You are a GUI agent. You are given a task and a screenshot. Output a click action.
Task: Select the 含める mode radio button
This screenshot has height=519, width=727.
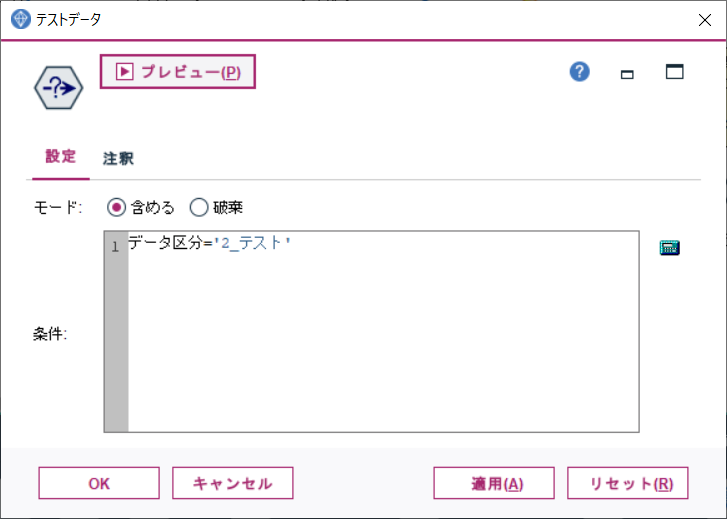pyautogui.click(x=116, y=207)
